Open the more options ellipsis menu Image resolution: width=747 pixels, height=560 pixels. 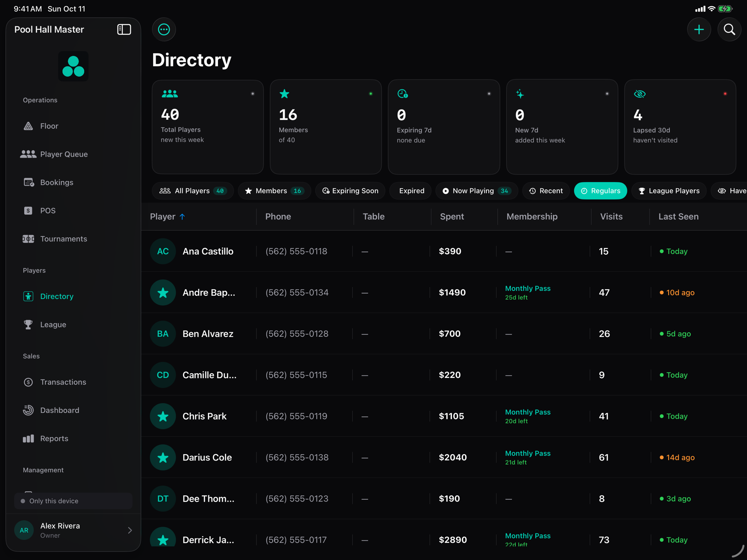coord(164,29)
